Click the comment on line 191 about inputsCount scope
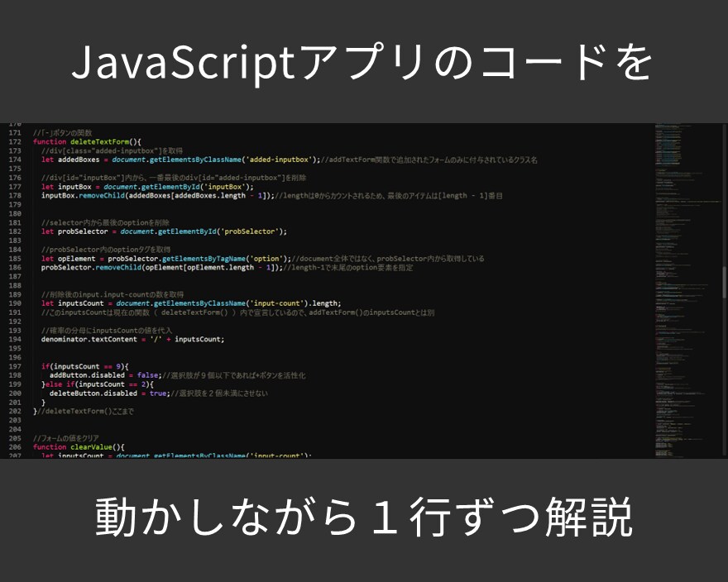The height and width of the screenshot is (582, 728). point(237,312)
